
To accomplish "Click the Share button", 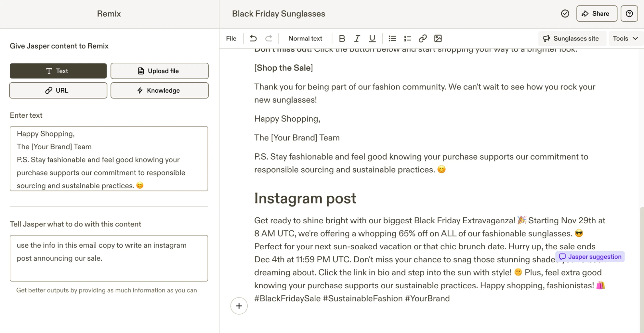I will coord(596,14).
